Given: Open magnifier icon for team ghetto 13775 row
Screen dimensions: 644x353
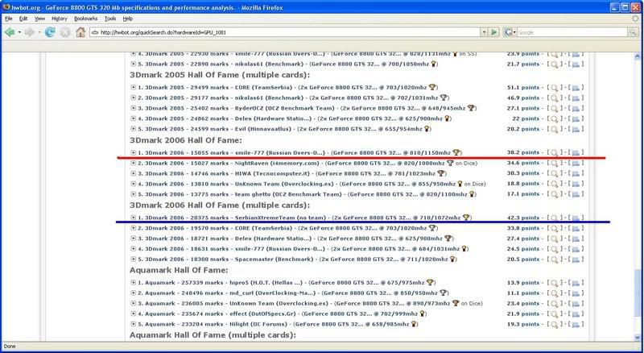Looking at the screenshot, I should point(554,194).
